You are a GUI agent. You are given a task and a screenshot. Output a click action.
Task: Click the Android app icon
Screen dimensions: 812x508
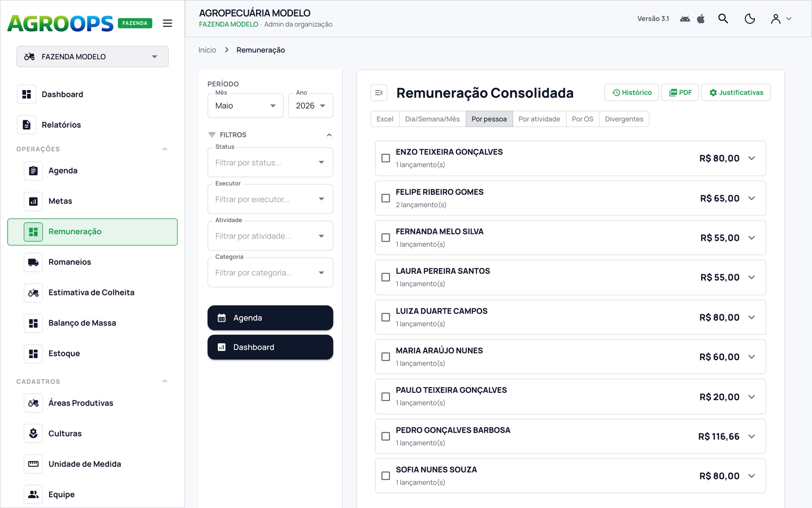coord(685,19)
